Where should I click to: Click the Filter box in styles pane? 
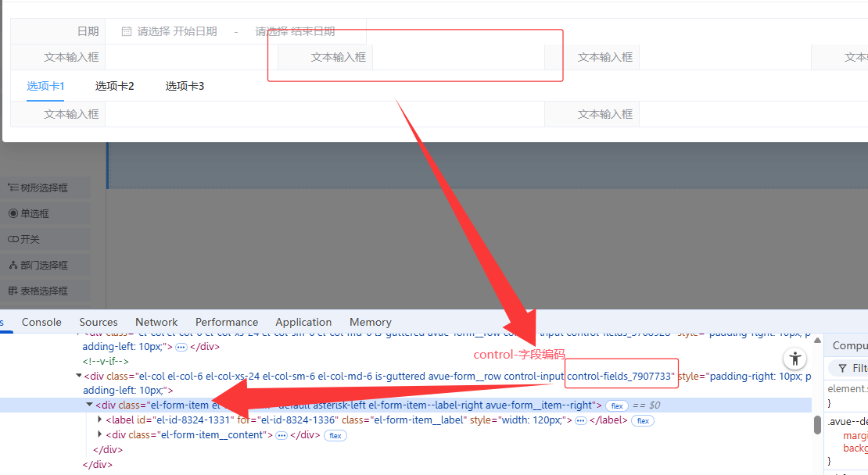(852, 368)
